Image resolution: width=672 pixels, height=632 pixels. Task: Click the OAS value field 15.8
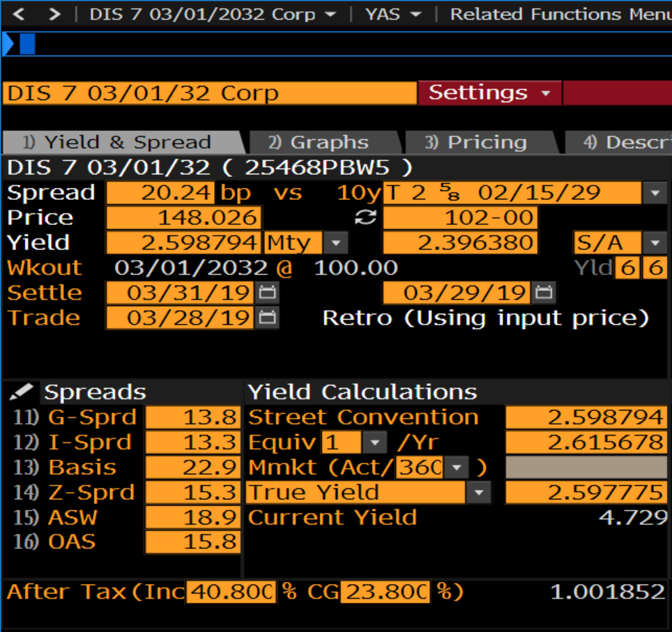pyautogui.click(x=193, y=541)
